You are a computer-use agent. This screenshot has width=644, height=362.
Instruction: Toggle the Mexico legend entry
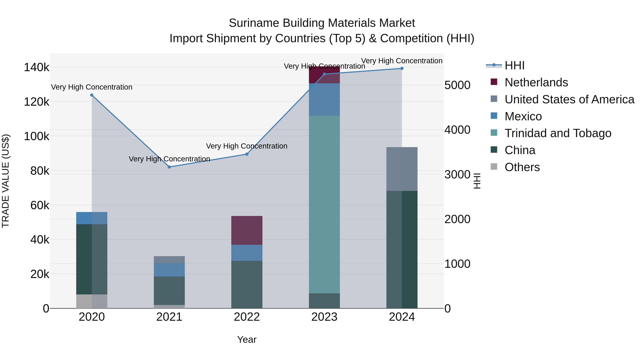coord(516,116)
